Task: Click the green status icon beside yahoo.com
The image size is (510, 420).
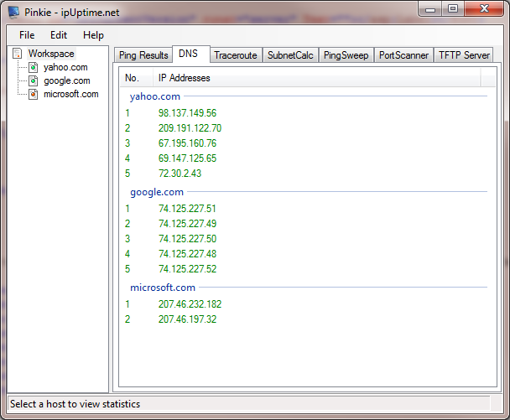Action: point(34,67)
